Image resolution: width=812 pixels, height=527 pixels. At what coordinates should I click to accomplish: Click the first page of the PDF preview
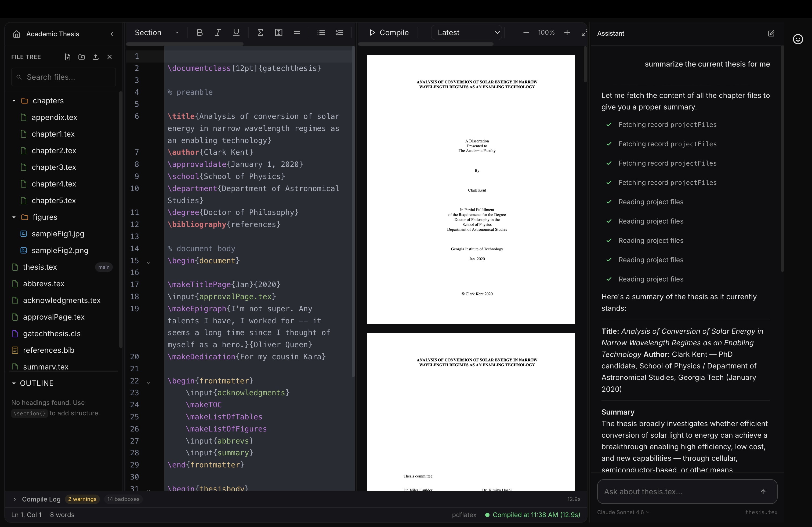pos(471,189)
